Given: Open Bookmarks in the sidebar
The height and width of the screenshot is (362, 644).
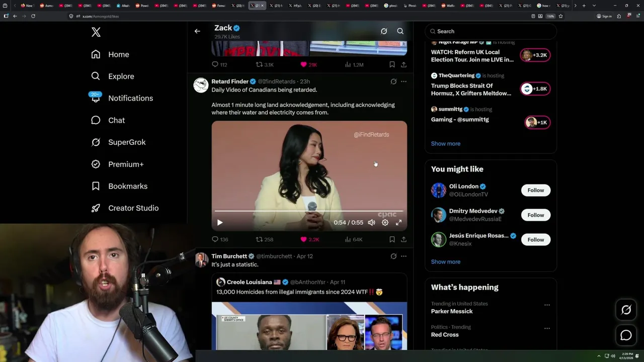Looking at the screenshot, I should click(119, 186).
